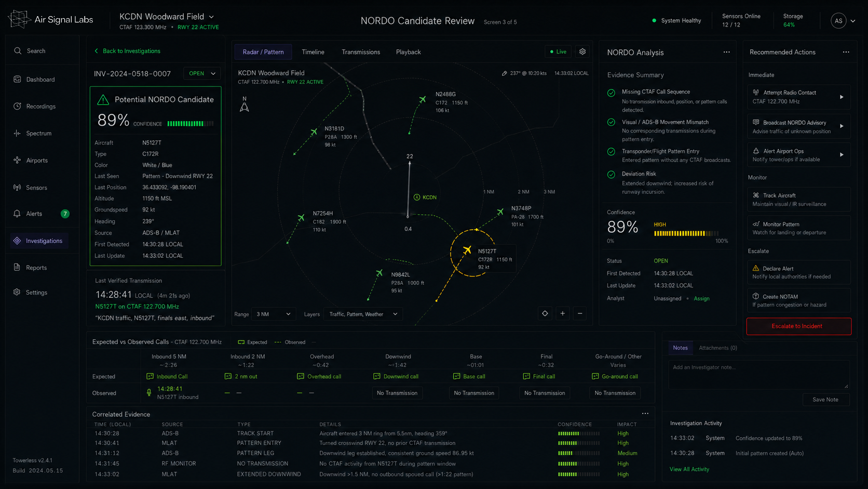Toggle Deviation Risk evidence check
This screenshot has width=868, height=489.
(612, 175)
